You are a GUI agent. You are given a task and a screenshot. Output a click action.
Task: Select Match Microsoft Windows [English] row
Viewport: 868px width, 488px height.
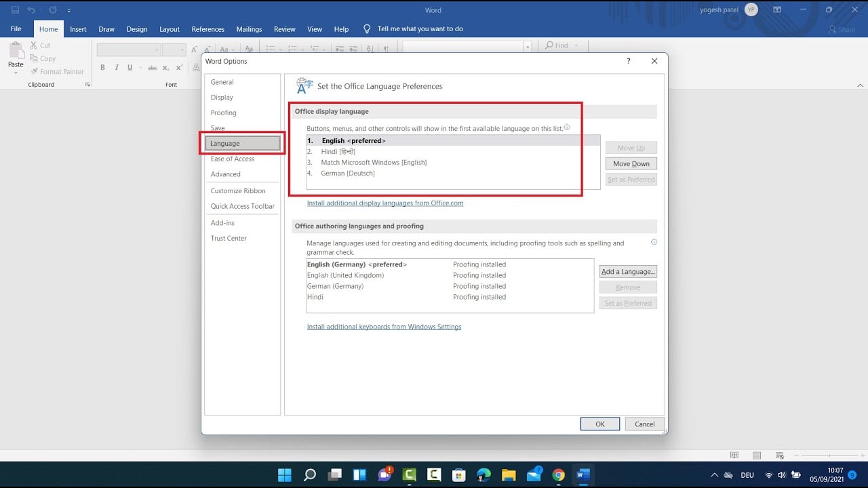pyautogui.click(x=453, y=163)
